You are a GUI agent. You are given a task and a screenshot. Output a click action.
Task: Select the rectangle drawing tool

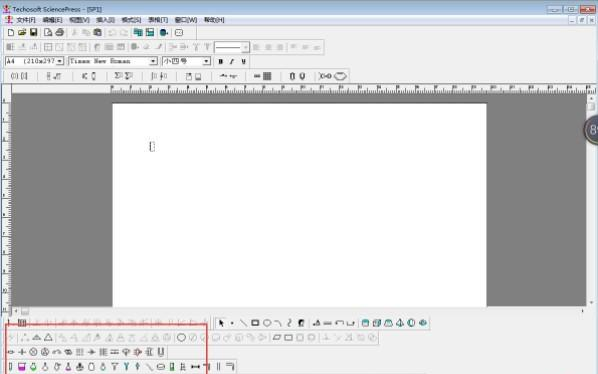pos(255,323)
